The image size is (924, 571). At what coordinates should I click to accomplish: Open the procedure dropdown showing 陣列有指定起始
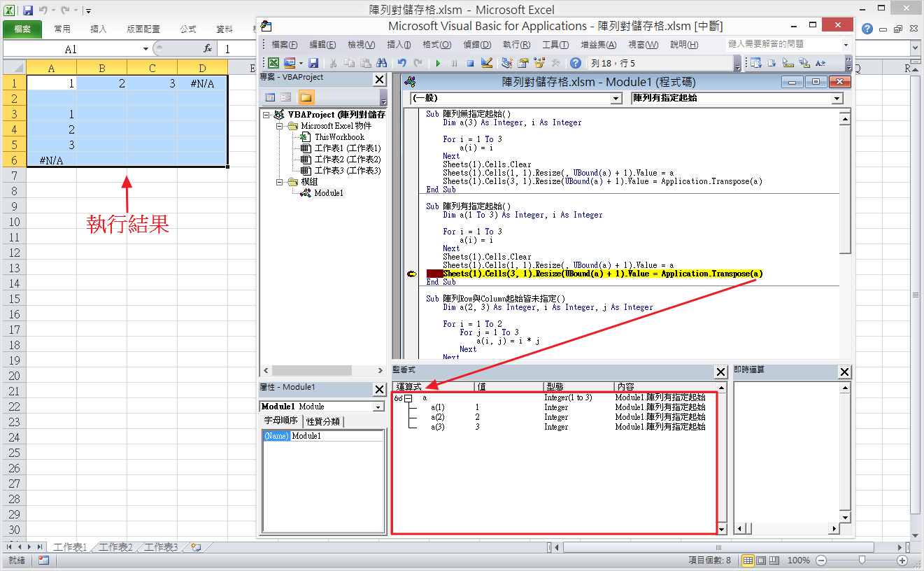tap(837, 98)
